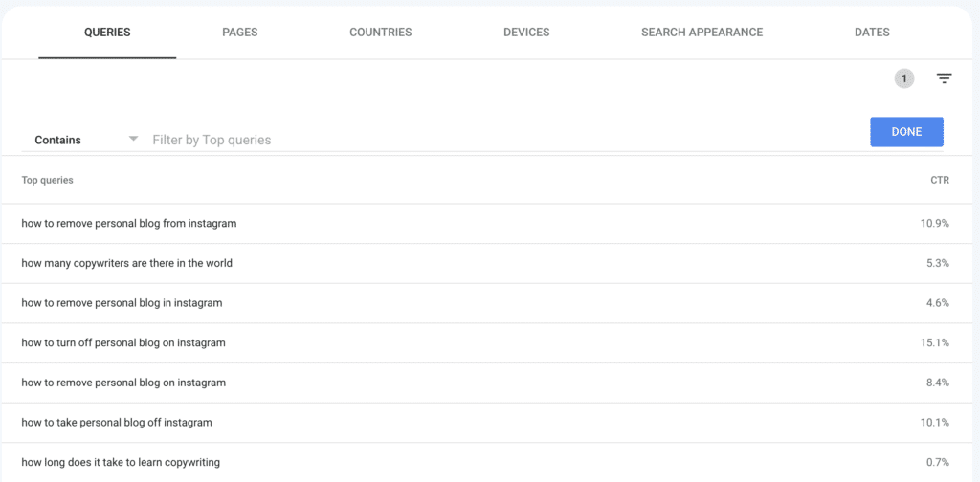Screen dimensions: 980x482
Task: Select 'how to remove personal blog on instagram' query
Action: click(x=123, y=383)
